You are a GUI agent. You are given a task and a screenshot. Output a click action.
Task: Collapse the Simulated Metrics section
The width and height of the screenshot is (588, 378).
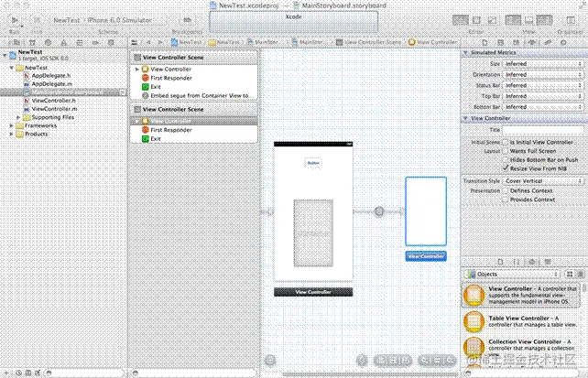coord(466,53)
